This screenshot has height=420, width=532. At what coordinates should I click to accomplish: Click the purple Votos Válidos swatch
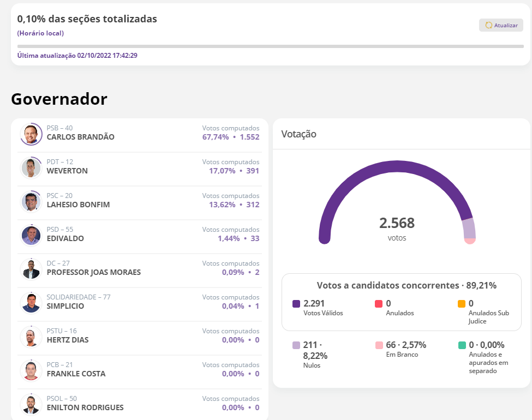(296, 304)
